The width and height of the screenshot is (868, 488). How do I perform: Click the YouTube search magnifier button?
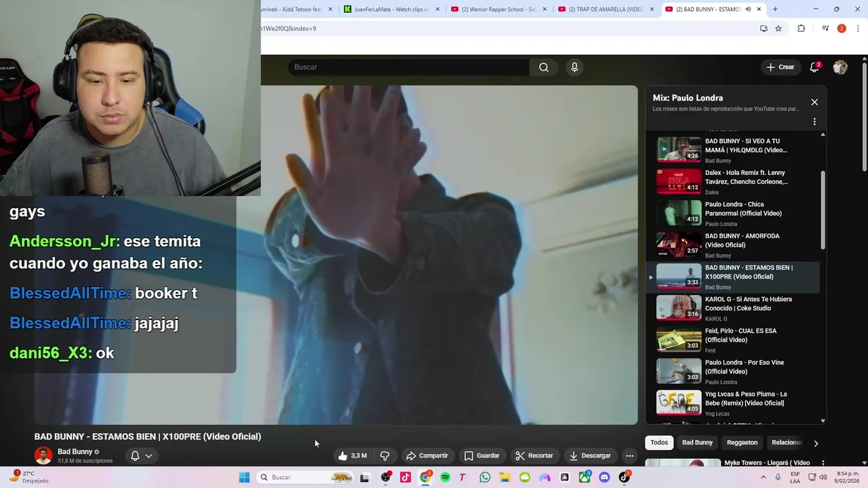(543, 67)
